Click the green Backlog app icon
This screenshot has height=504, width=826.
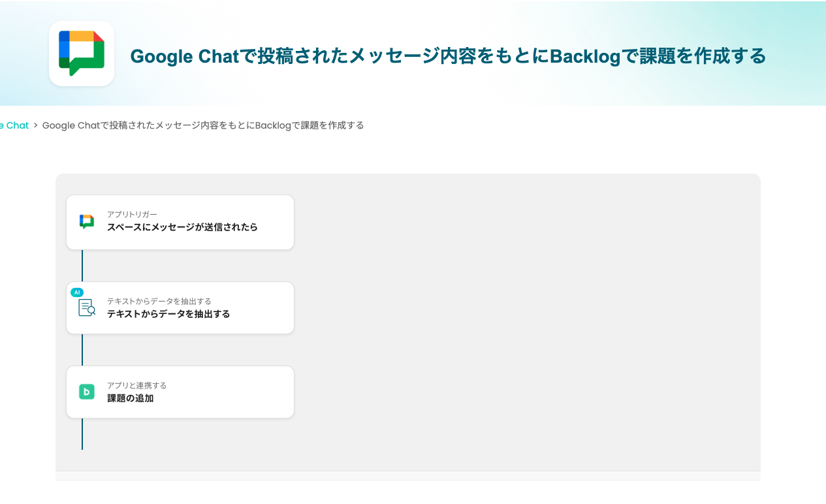pos(87,392)
